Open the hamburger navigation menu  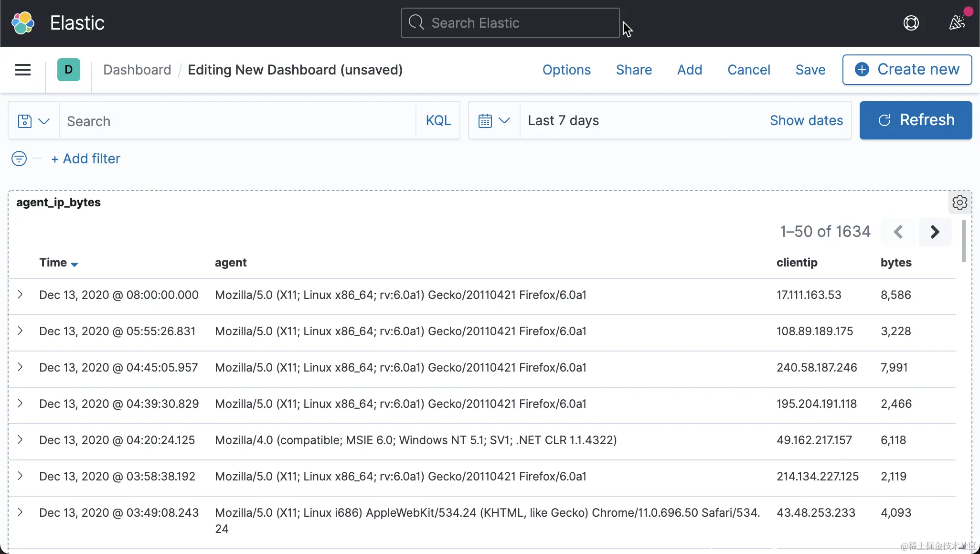[23, 70]
